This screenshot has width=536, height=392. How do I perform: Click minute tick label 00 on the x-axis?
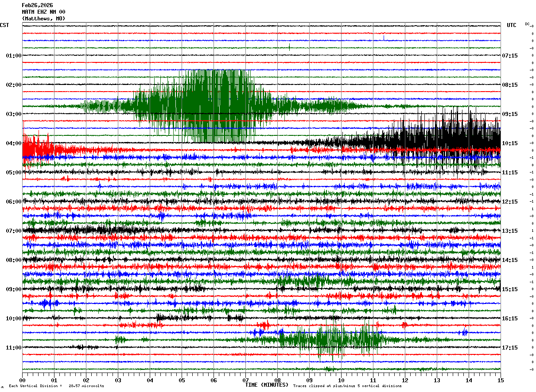click(23, 380)
